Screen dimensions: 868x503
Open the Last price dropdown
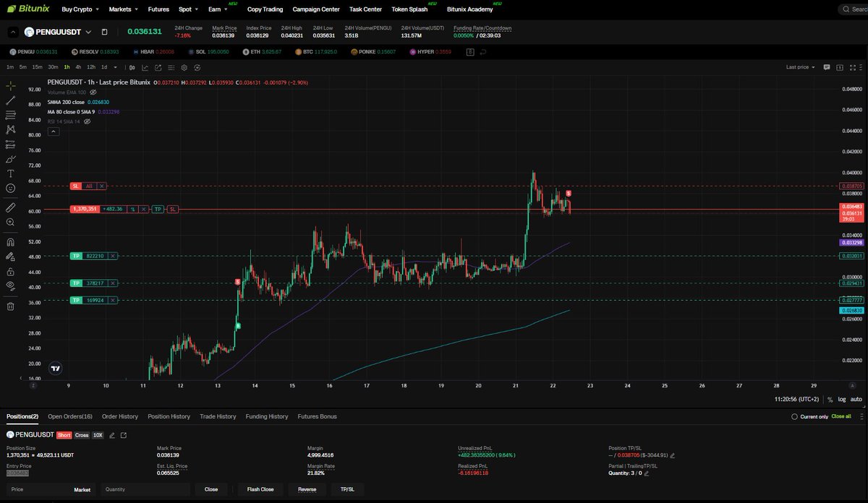(x=801, y=67)
